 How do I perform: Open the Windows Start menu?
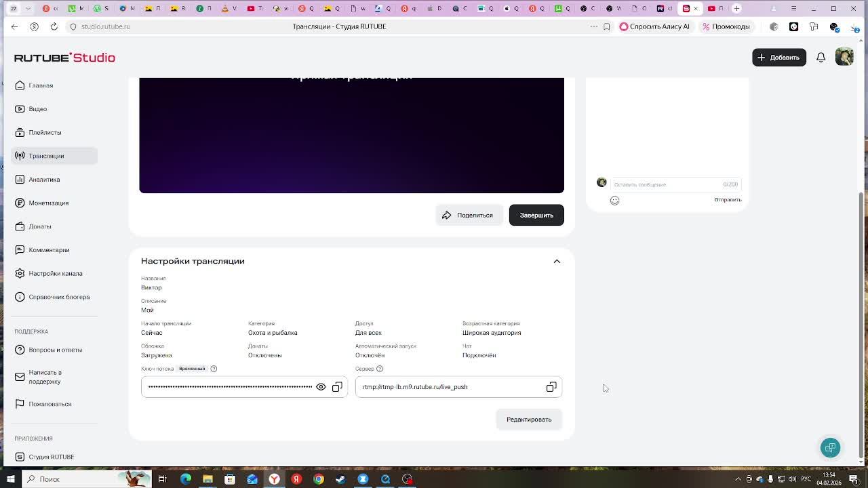pos(10,479)
